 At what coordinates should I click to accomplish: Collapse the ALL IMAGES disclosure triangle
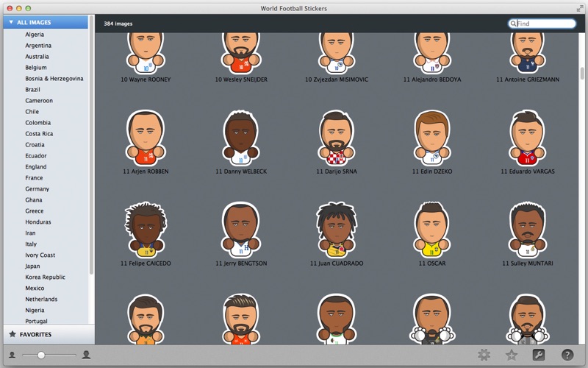(x=11, y=22)
